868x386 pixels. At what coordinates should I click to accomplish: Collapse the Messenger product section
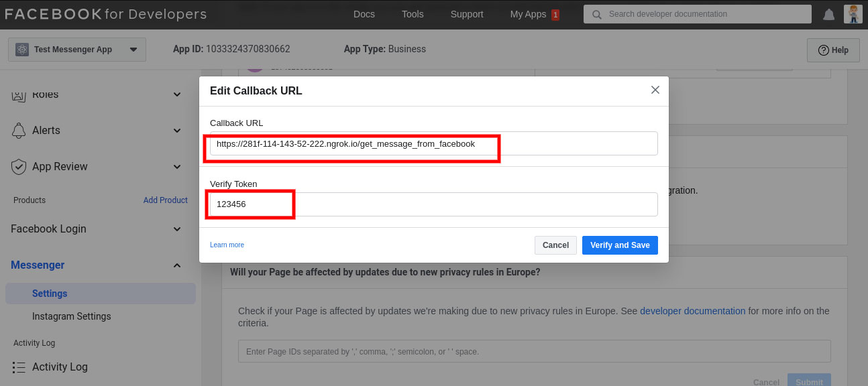click(177, 265)
